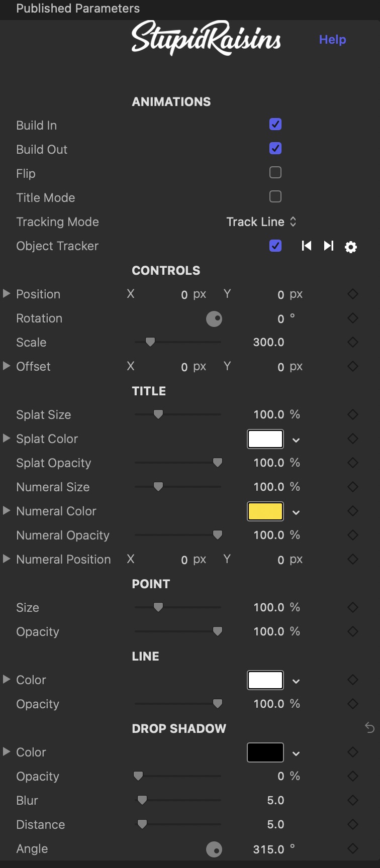The height and width of the screenshot is (868, 380).
Task: Click the Drop Shadow Angle dial
Action: pos(214,849)
